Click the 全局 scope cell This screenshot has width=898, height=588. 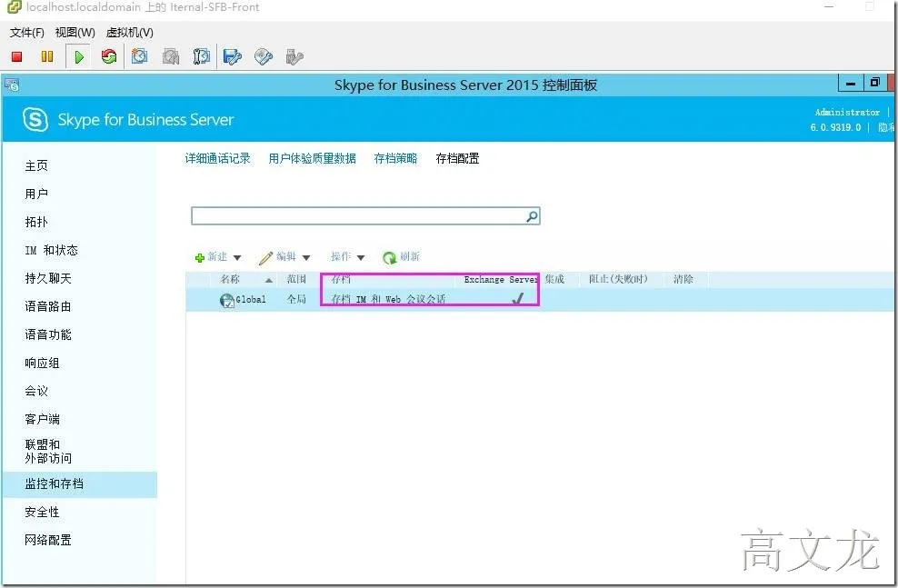(x=296, y=299)
